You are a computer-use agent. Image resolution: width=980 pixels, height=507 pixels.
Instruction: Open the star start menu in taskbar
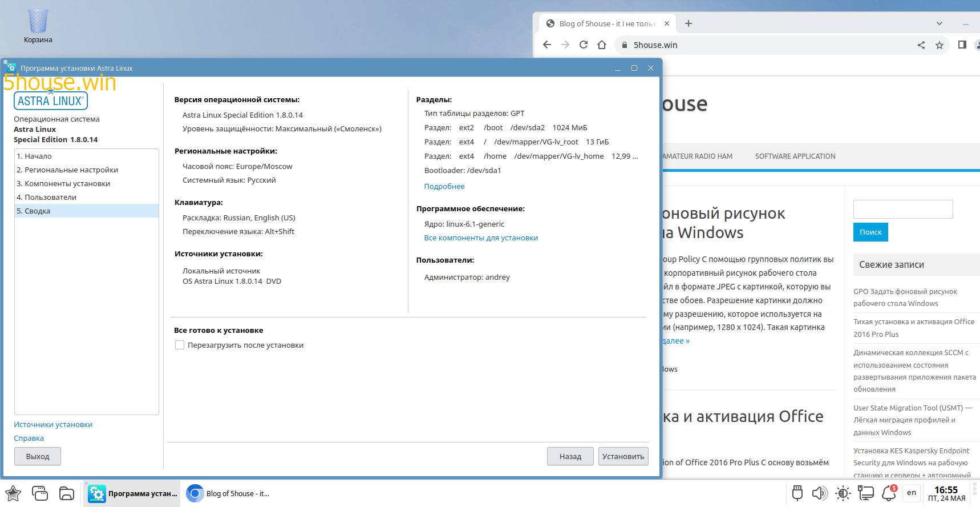[13, 493]
